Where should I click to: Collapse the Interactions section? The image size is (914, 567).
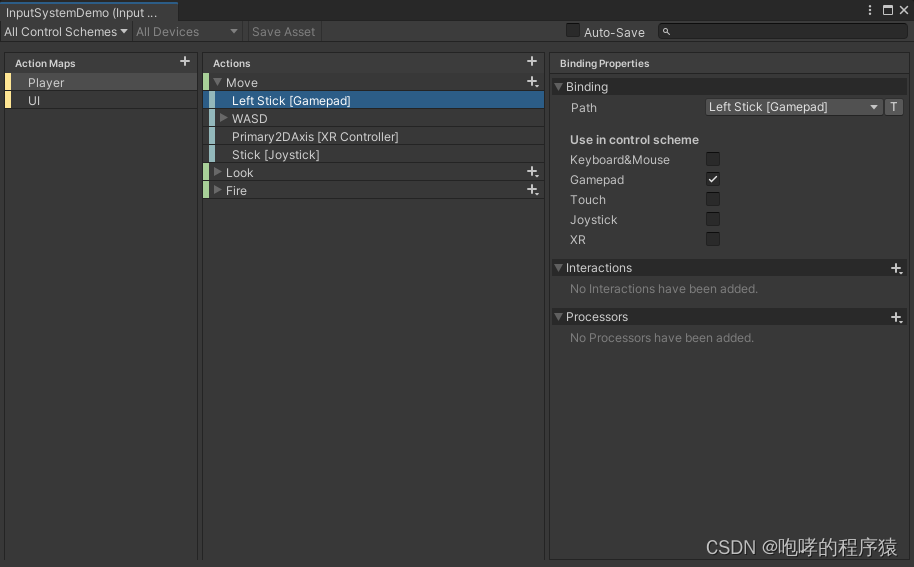[558, 268]
